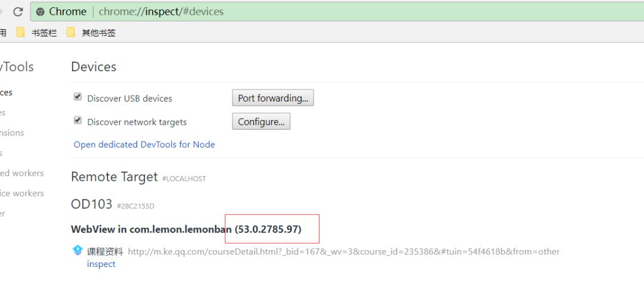Toggle Discover USB devices checkbox
The height and width of the screenshot is (304, 644).
[x=77, y=97]
